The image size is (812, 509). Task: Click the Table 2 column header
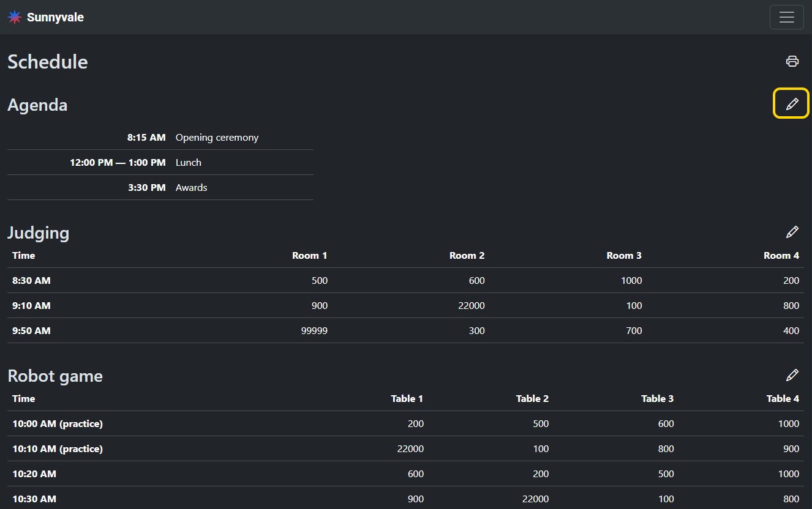tap(532, 399)
